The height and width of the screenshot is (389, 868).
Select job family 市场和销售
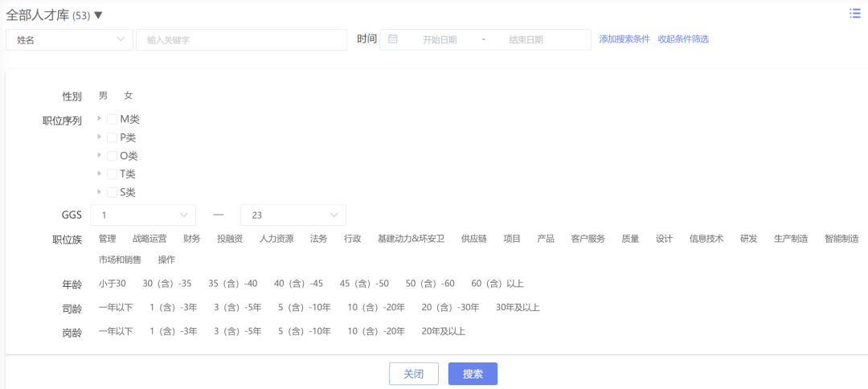coord(120,259)
